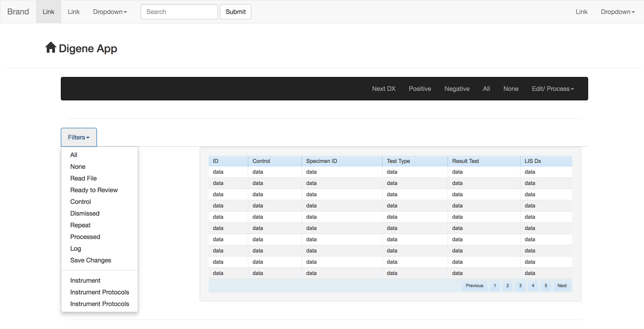Go to page 5 in pagination
Viewport: 644px width, 329px height.
tap(546, 286)
